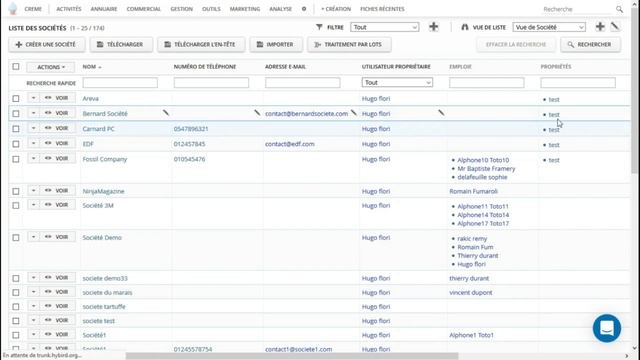The image size is (640, 360).
Task: Open the Vue de Société list view dropdown
Action: click(x=549, y=27)
